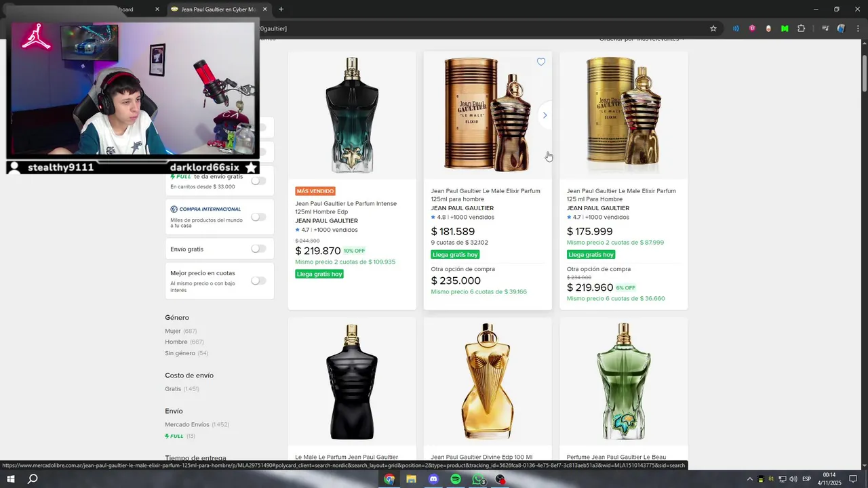The height and width of the screenshot is (488, 868).
Task: Open the taskbar clock showing 00:14
Action: pos(829,479)
